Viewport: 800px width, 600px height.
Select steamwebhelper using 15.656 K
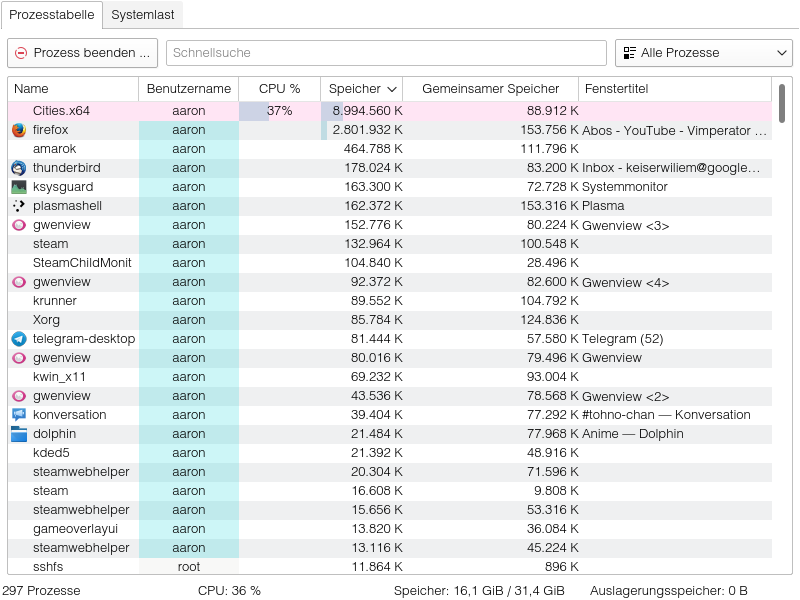tap(390, 510)
